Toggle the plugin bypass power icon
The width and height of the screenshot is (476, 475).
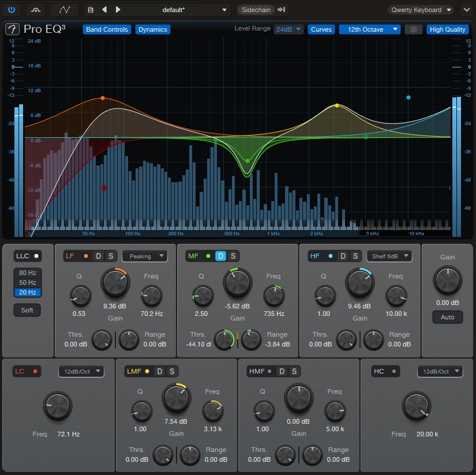point(12,9)
